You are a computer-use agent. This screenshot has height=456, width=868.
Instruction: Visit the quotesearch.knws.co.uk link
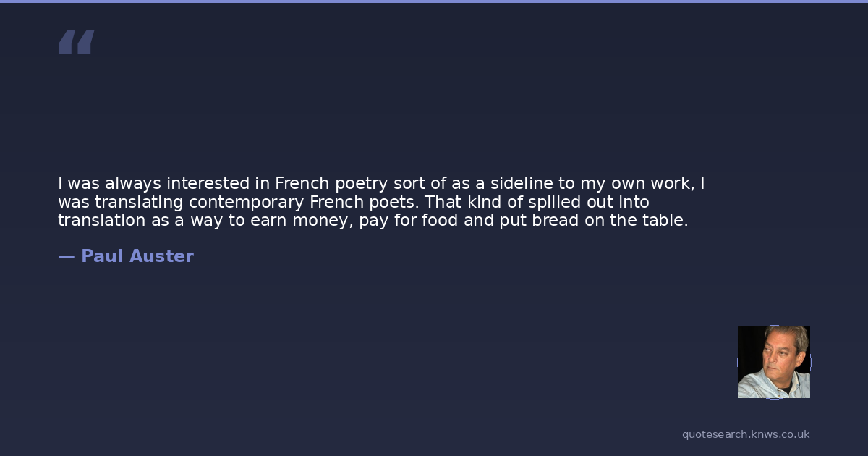click(x=746, y=434)
